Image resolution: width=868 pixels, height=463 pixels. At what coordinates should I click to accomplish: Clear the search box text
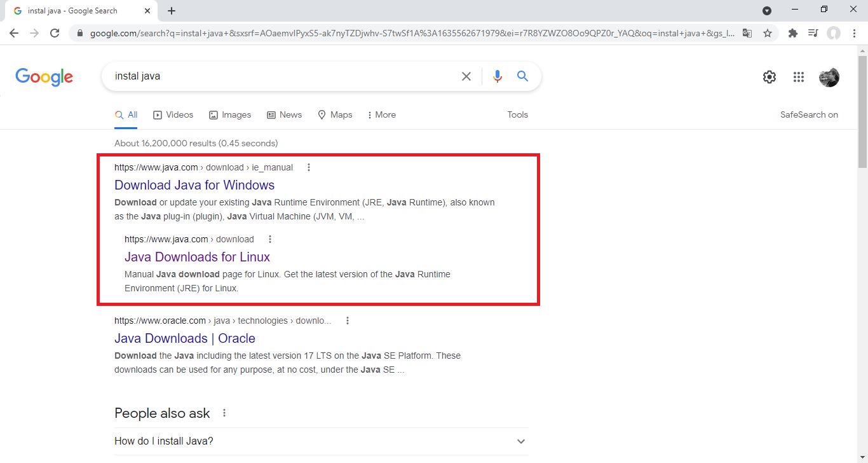tap(466, 76)
